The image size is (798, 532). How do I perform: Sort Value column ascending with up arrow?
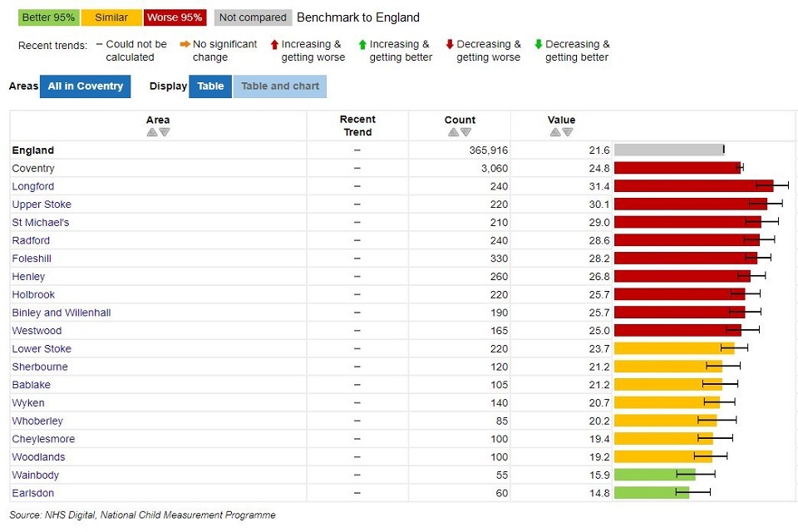coord(554,132)
